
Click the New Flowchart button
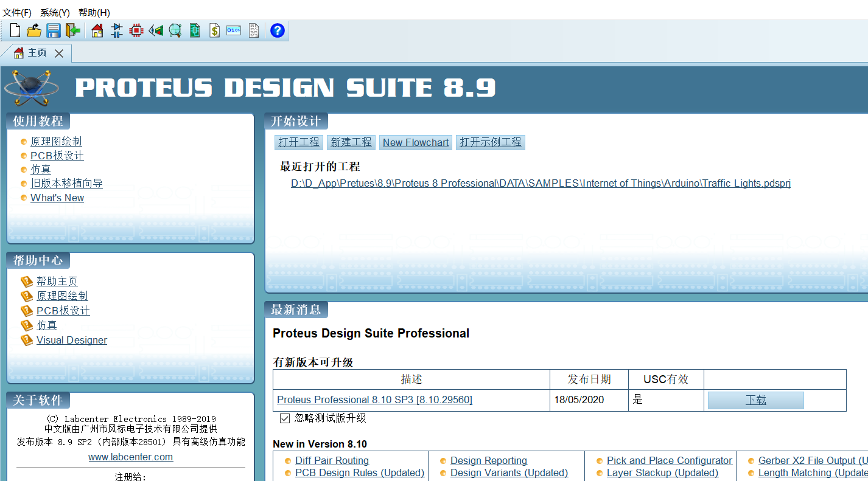click(416, 142)
